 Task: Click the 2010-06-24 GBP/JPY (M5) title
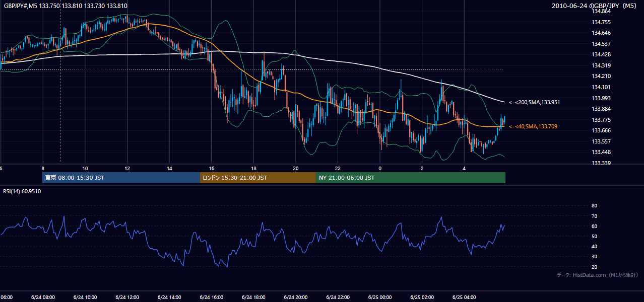[x=594, y=6]
